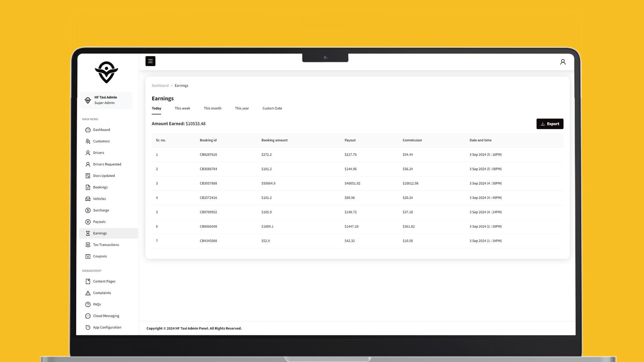Toggle the hamburger sidebar menu button
Image resolution: width=644 pixels, height=362 pixels.
point(150,61)
